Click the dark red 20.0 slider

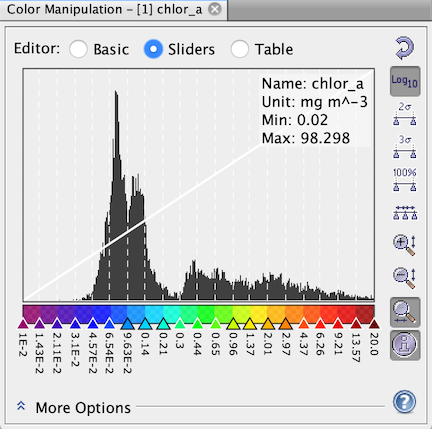tap(374, 324)
